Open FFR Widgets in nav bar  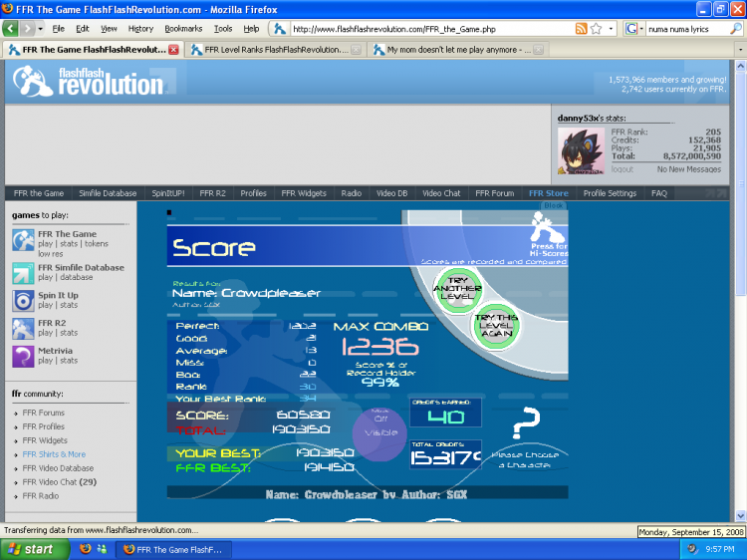coord(304,193)
